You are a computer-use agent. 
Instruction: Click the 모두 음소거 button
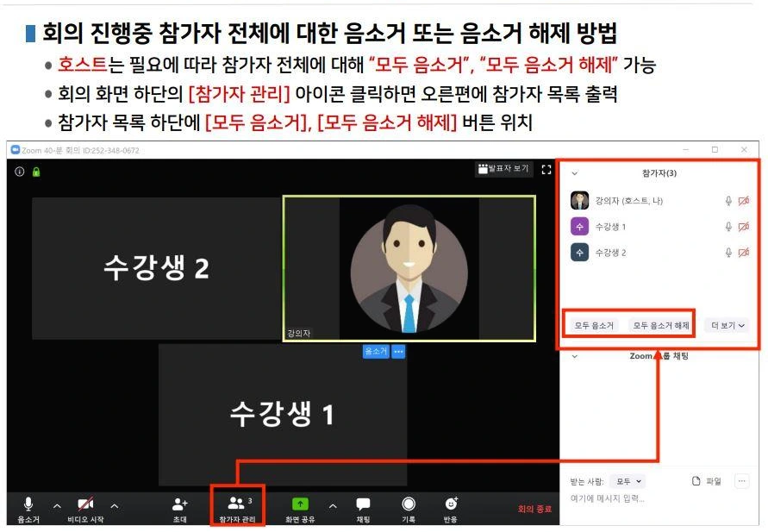tap(596, 326)
